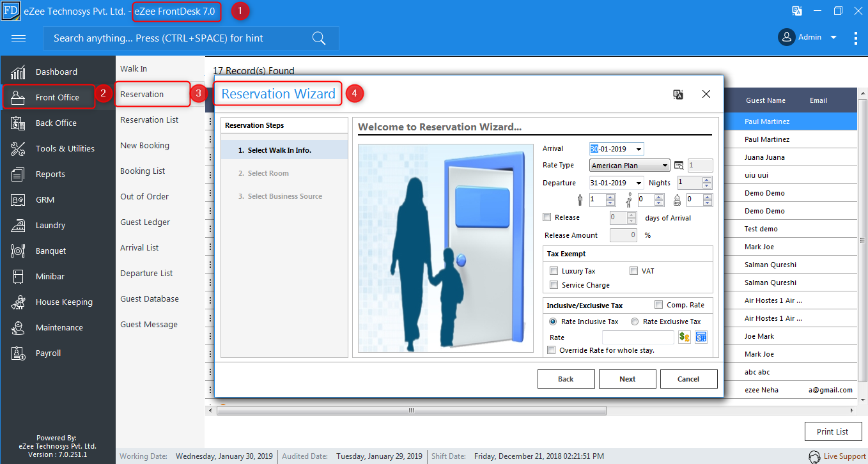Viewport: 868px width, 464px height.
Task: Check the VAT tax exemption
Action: (634, 271)
